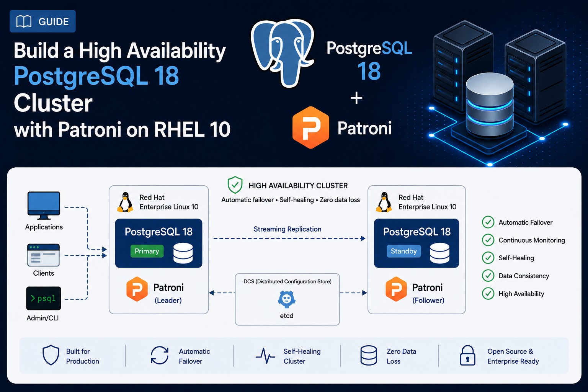Click the circular arrows icon in the bottom bar
This screenshot has width=588, height=392.
click(160, 355)
